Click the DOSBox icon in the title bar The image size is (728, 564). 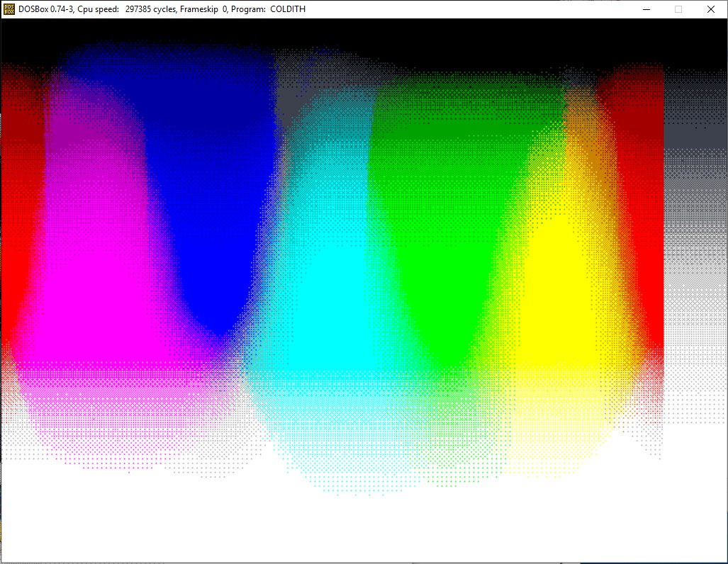9,9
